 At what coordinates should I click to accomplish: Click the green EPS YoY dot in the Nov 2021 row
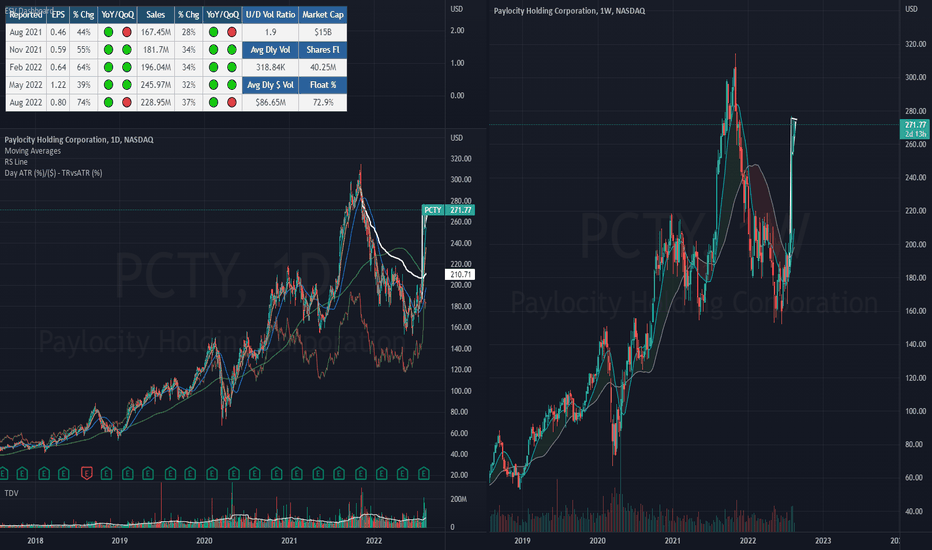click(x=108, y=50)
